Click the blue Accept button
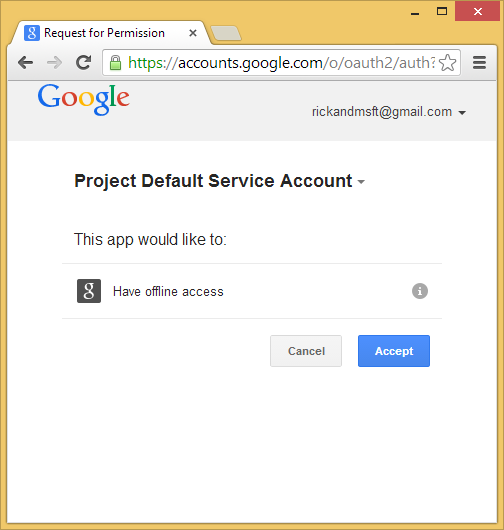 click(x=394, y=351)
